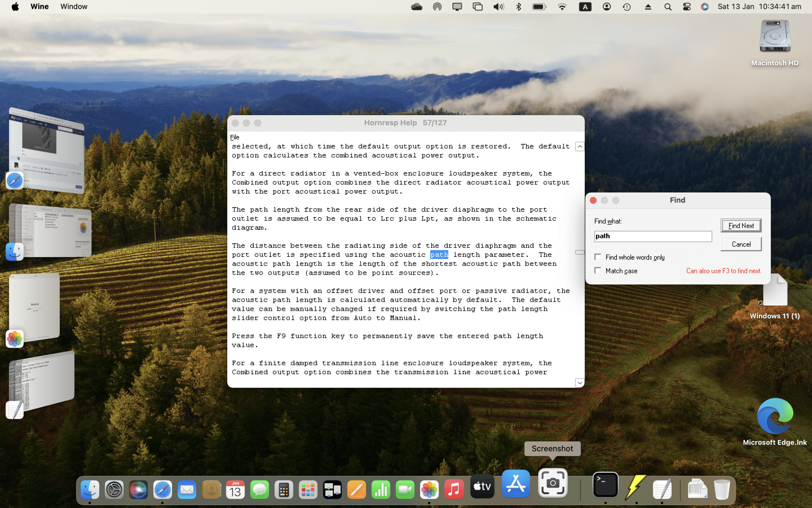Open the documents stack in the Dock
812x508 pixels.
pyautogui.click(x=697, y=489)
